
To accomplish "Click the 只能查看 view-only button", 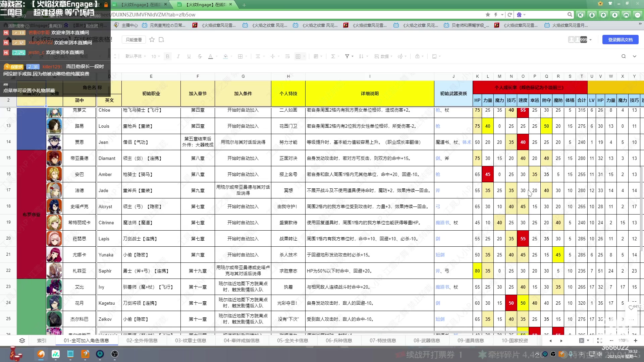I will click(x=134, y=40).
